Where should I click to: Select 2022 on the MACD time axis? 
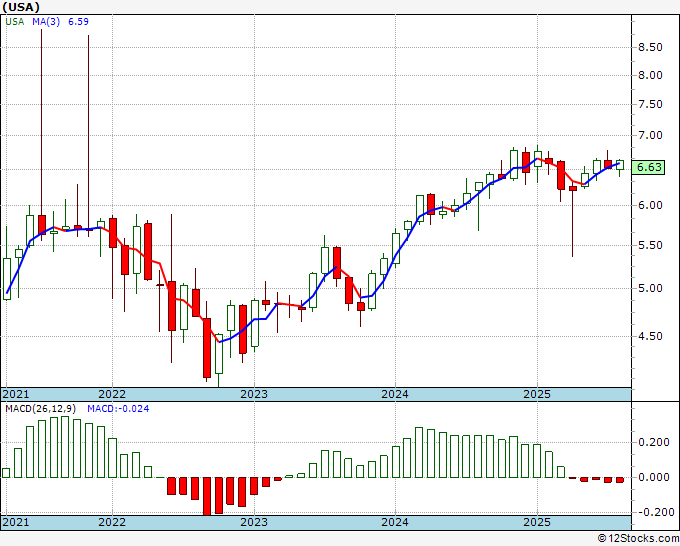112,522
